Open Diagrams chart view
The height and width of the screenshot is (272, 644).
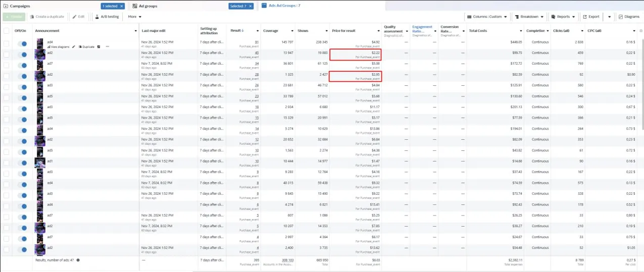(629, 17)
